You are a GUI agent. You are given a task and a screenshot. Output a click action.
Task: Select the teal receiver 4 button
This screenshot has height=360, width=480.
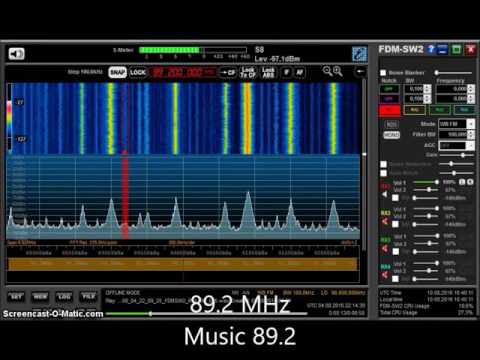click(464, 110)
